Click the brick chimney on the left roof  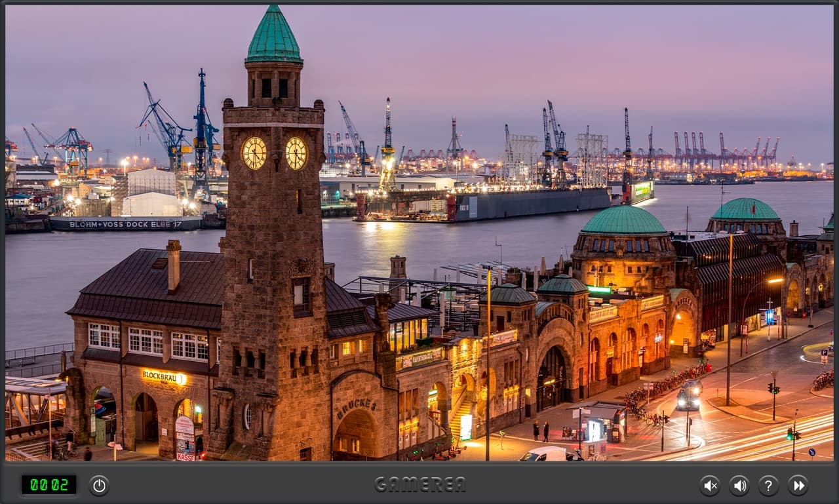[x=174, y=265]
